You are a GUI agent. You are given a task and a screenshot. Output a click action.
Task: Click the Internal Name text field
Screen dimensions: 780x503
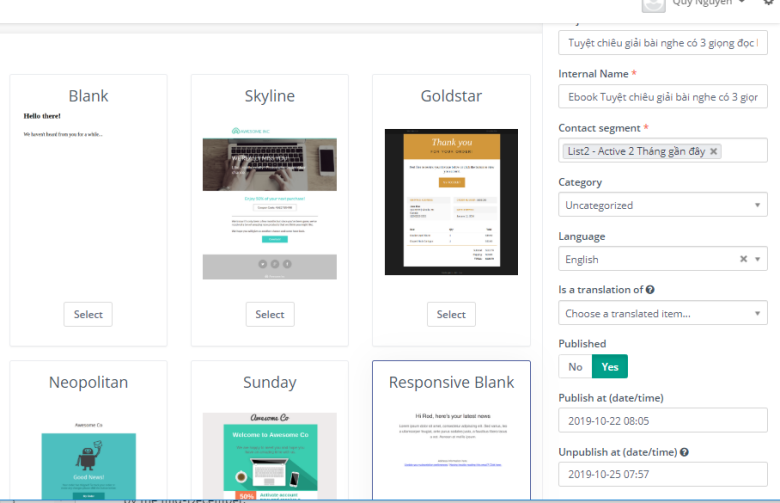662,97
